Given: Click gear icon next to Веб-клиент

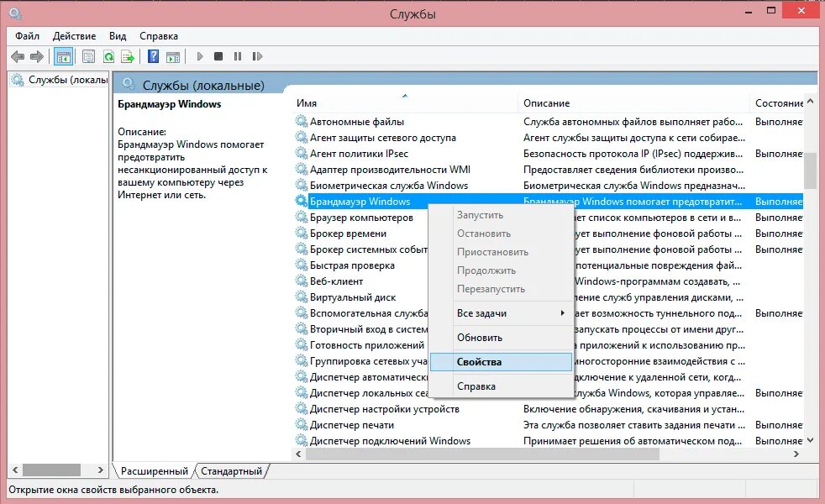Looking at the screenshot, I should [x=302, y=281].
